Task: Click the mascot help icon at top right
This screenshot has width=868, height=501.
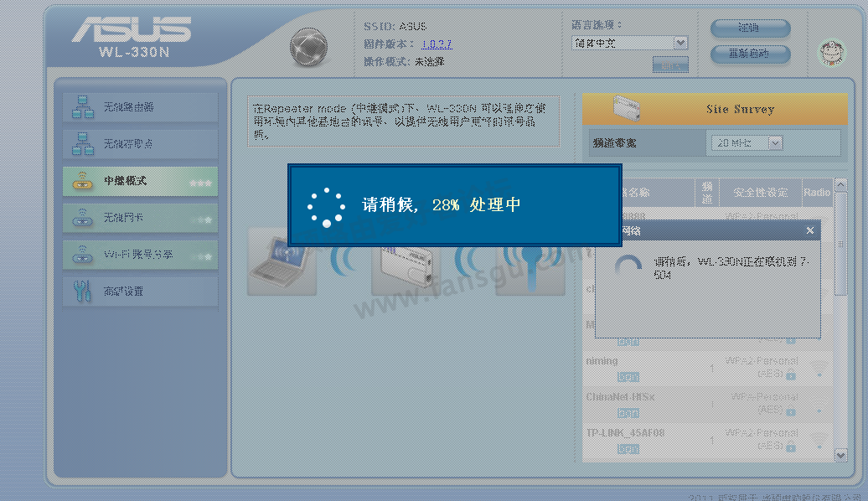Action: pyautogui.click(x=831, y=53)
